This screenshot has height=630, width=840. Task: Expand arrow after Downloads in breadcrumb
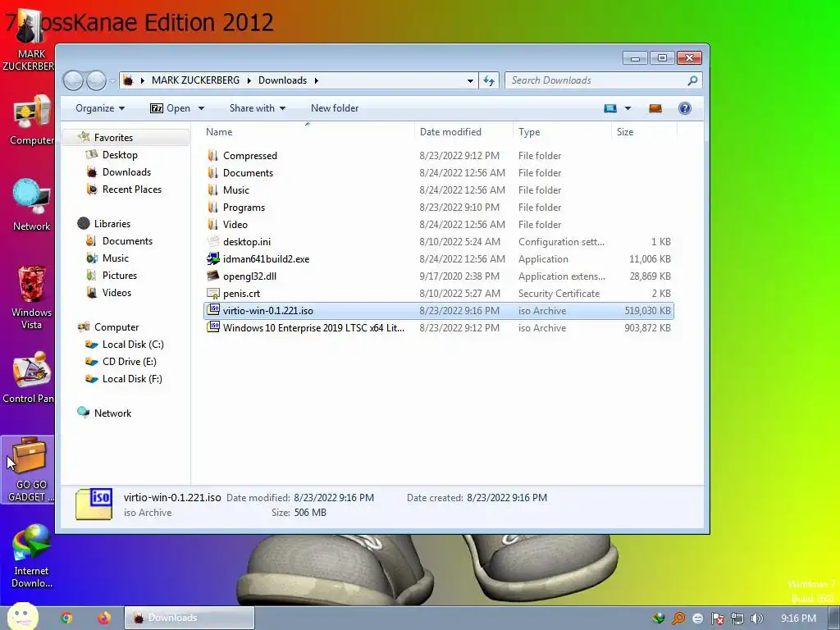point(316,80)
